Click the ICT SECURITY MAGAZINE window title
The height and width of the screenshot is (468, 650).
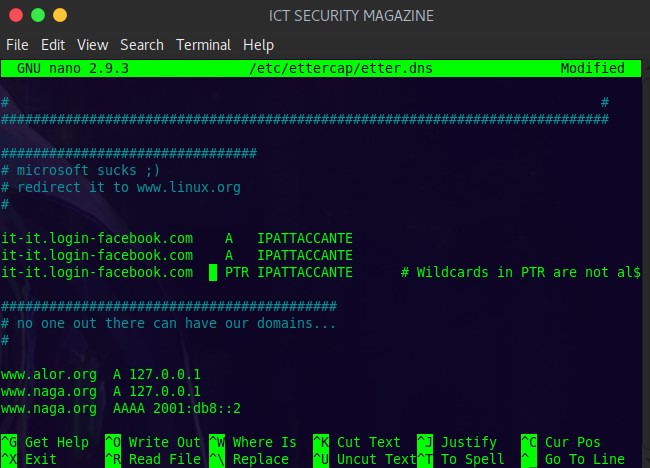point(351,16)
